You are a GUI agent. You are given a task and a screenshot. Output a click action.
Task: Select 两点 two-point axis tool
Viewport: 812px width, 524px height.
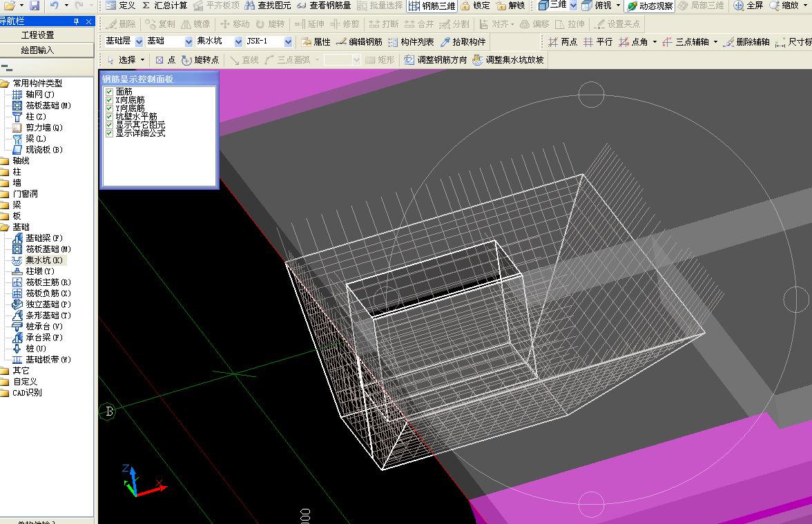(x=562, y=42)
